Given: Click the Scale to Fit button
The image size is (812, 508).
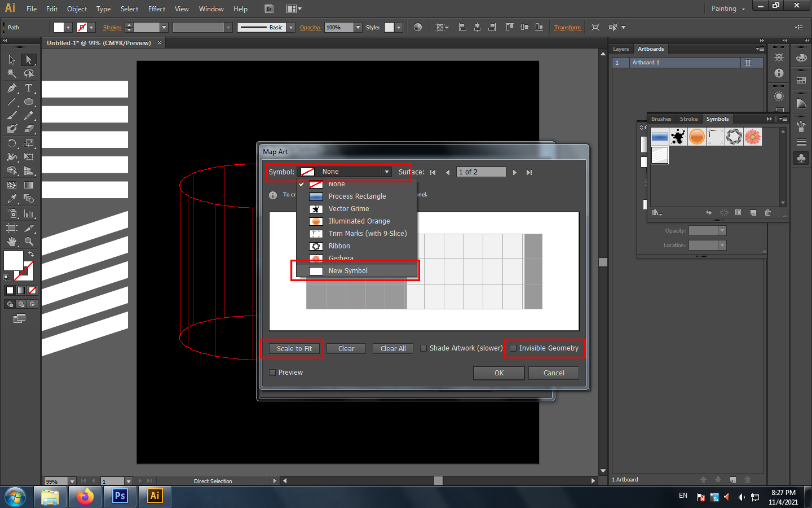Looking at the screenshot, I should [x=294, y=349].
